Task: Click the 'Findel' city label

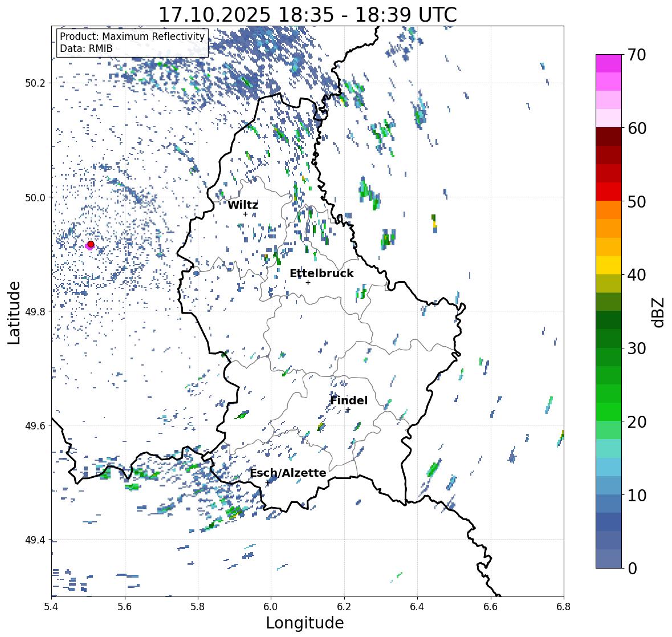Action: tap(349, 400)
